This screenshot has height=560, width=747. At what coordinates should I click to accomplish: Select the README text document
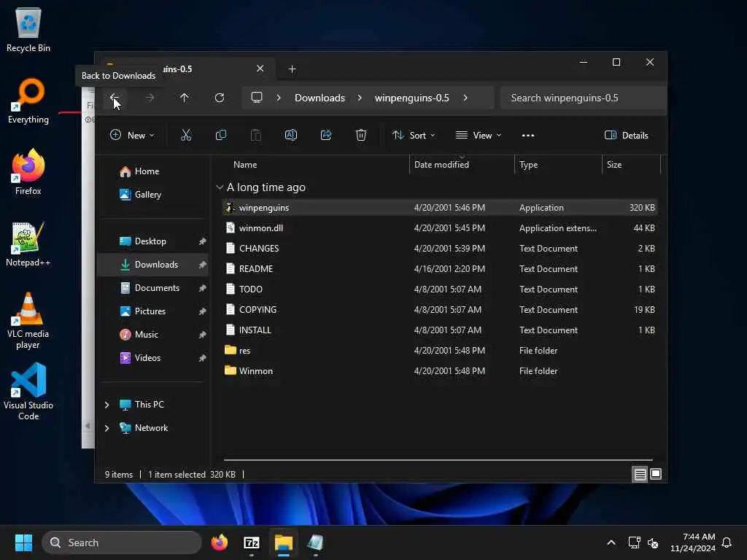pyautogui.click(x=439, y=269)
